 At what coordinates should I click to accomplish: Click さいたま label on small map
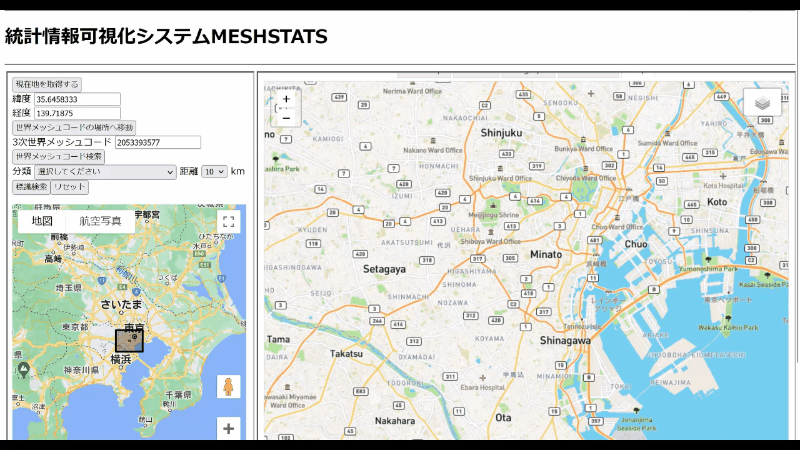[121, 305]
